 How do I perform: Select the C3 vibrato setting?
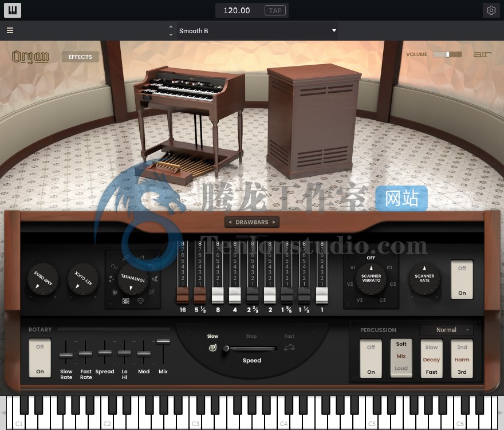(382, 300)
